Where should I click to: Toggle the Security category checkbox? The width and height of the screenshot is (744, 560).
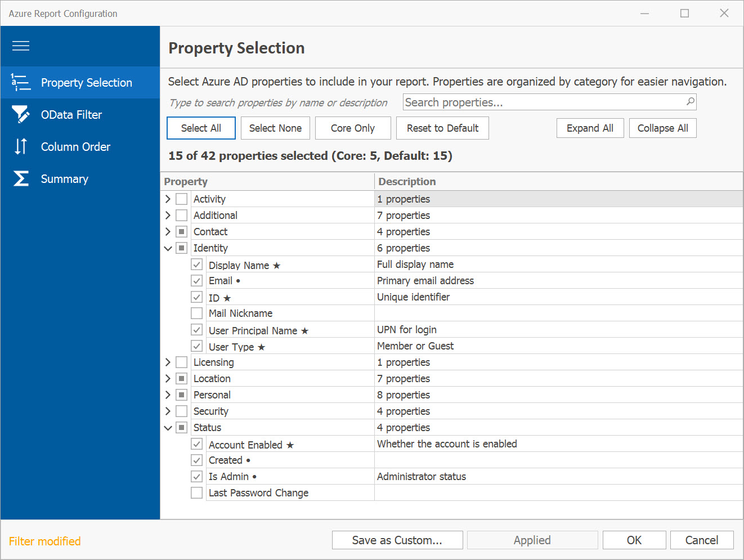pyautogui.click(x=181, y=411)
